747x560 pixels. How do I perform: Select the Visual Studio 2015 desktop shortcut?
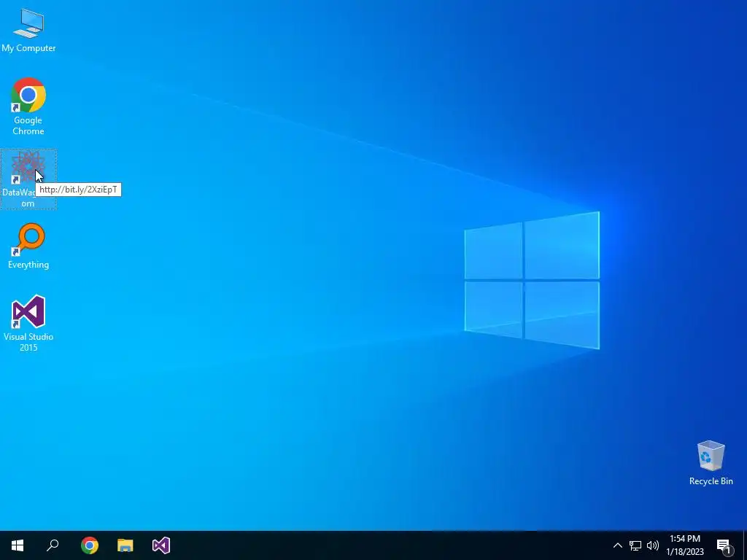28,323
